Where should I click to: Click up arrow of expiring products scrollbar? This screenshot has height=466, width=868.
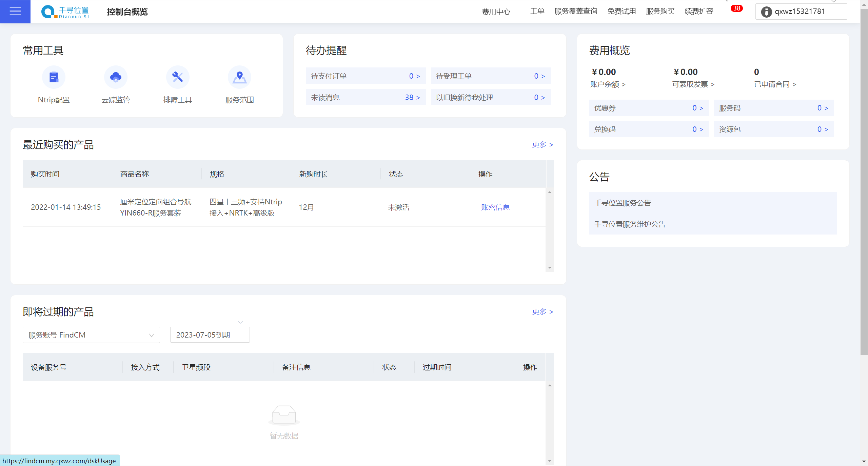point(550,385)
